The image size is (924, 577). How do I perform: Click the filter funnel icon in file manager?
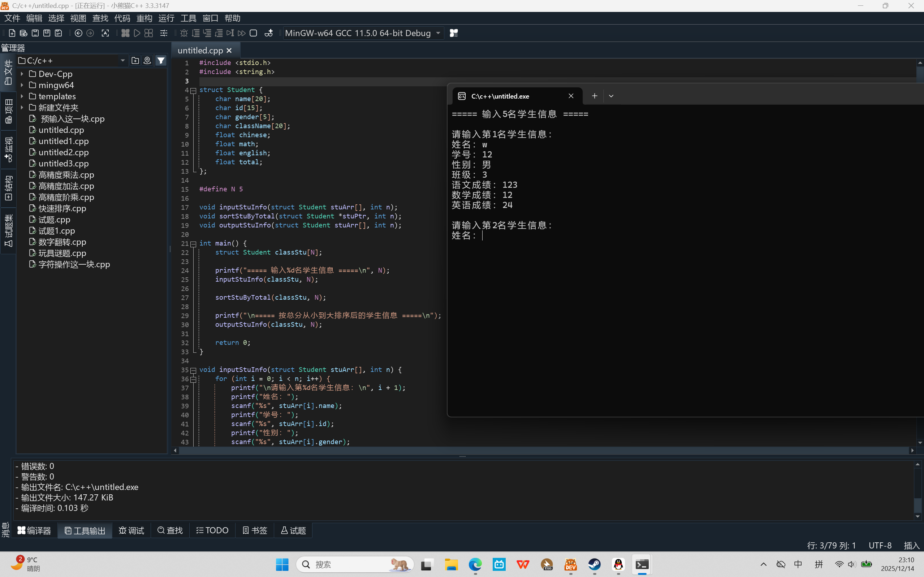coord(161,61)
